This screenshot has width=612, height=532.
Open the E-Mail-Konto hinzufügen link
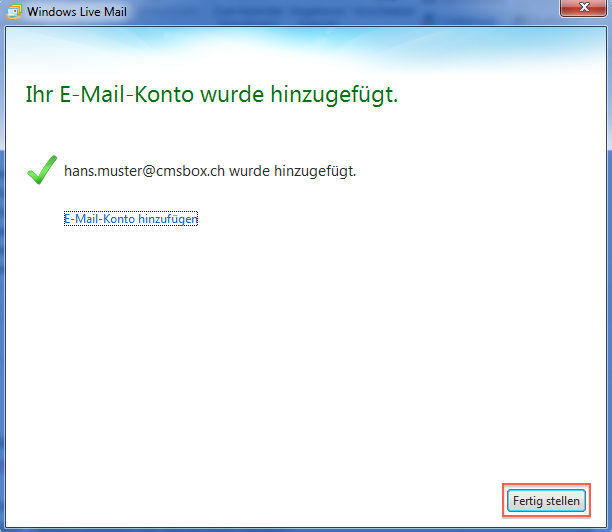(x=130, y=219)
